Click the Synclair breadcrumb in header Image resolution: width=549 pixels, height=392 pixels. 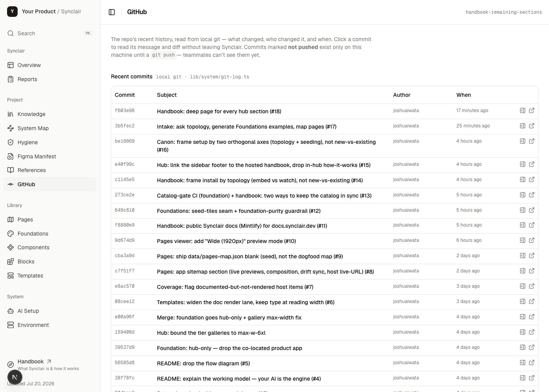tap(71, 11)
